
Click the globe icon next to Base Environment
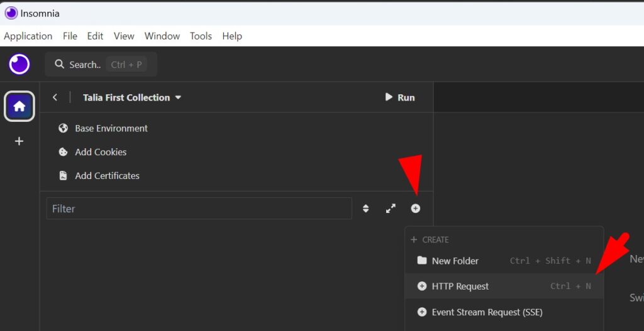tap(63, 128)
